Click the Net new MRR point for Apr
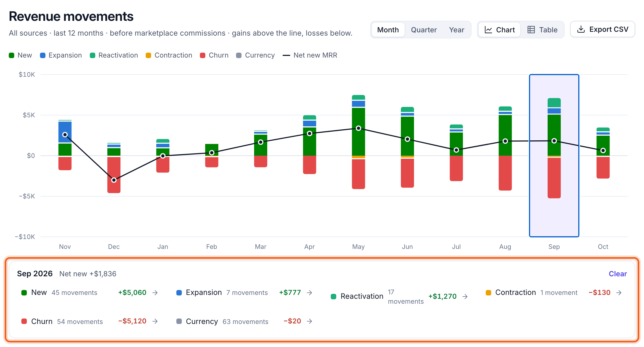The image size is (644, 347). click(310, 133)
